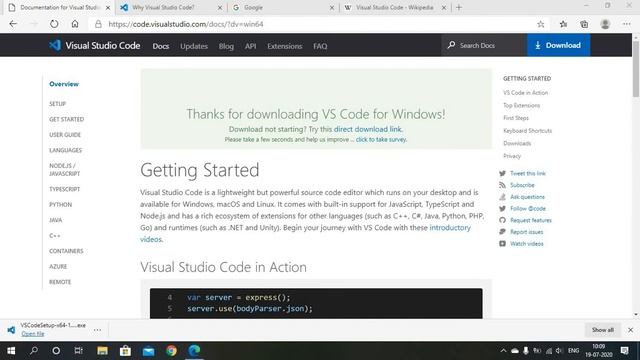Screen dimensions: 640x360
Task: Click the video icon beside Watch videos
Action: [502, 244]
